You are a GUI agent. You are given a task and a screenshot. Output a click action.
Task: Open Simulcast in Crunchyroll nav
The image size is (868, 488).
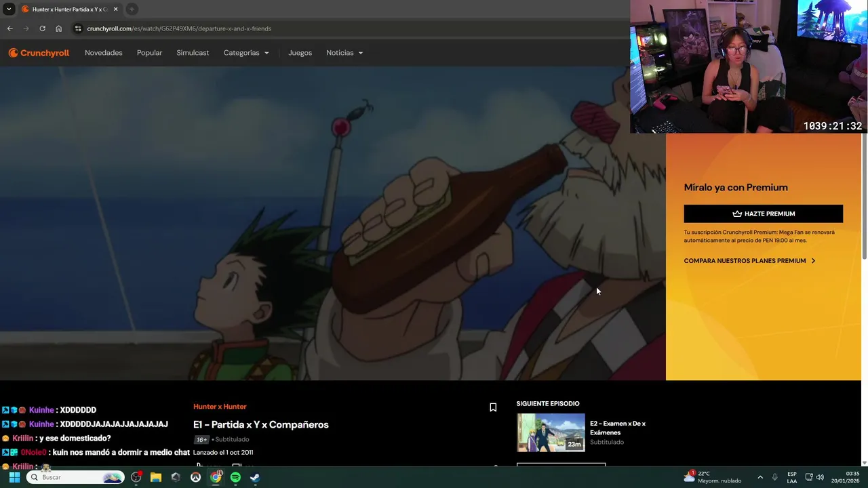[x=193, y=53]
